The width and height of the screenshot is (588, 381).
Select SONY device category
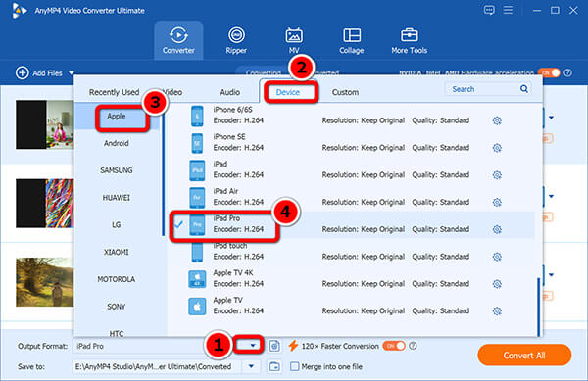click(117, 307)
